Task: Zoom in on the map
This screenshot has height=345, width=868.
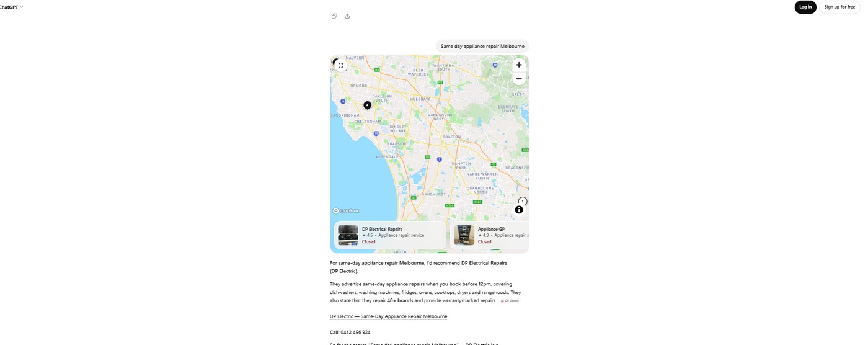Action: pyautogui.click(x=519, y=65)
